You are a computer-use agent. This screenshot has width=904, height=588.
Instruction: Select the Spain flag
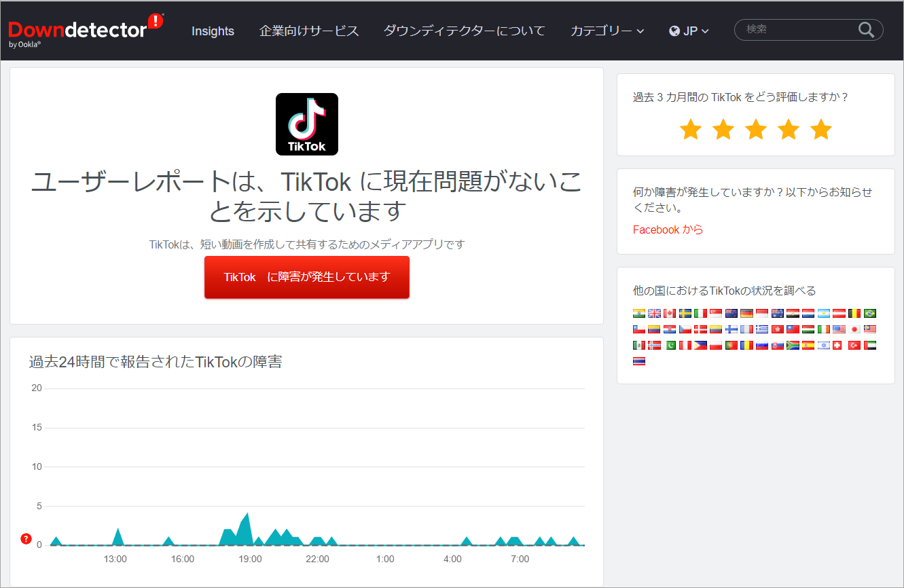pyautogui.click(x=808, y=345)
